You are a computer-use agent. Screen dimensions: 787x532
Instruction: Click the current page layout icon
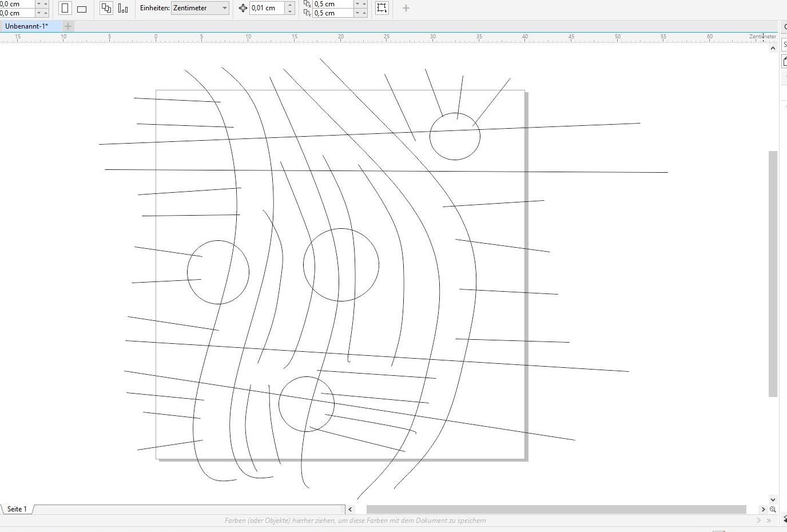pyautogui.click(x=123, y=8)
